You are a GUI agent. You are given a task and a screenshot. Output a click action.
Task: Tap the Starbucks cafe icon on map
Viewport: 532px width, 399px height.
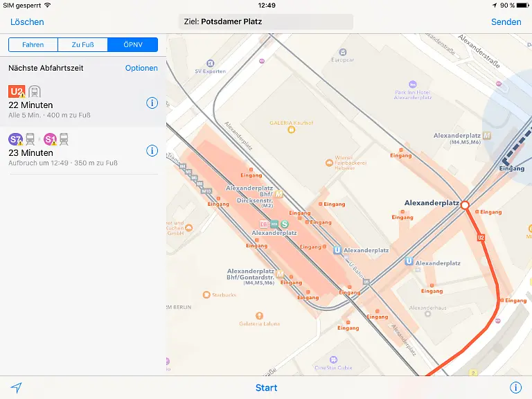[x=206, y=295]
